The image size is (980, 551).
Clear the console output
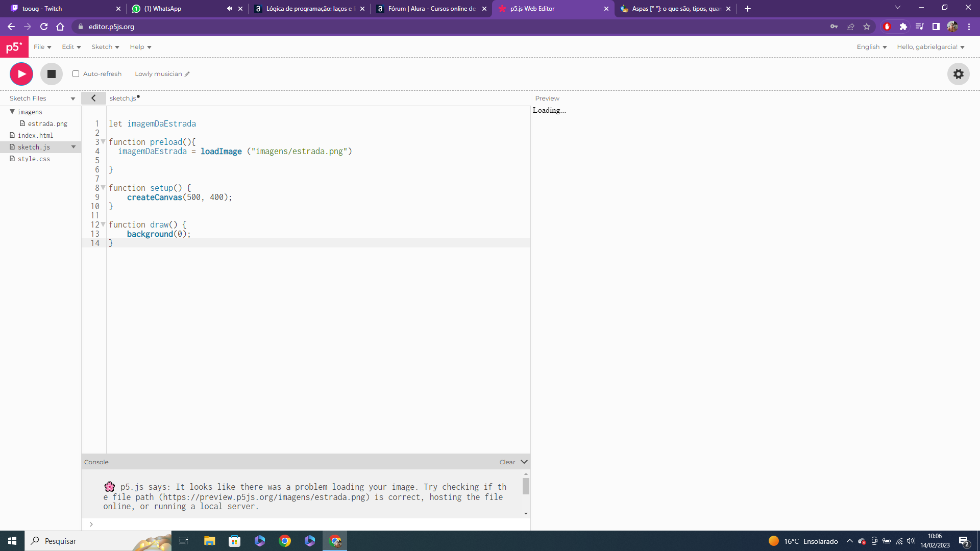coord(507,462)
